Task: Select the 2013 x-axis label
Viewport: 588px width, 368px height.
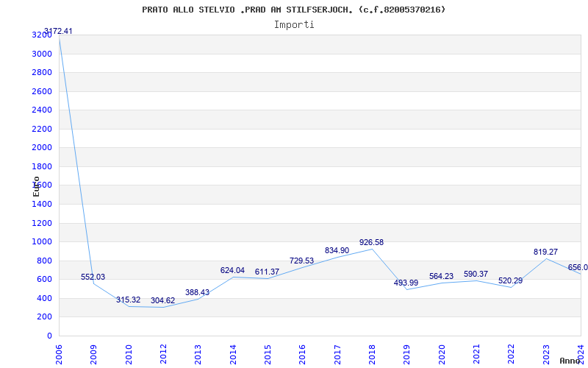Action: [198, 355]
